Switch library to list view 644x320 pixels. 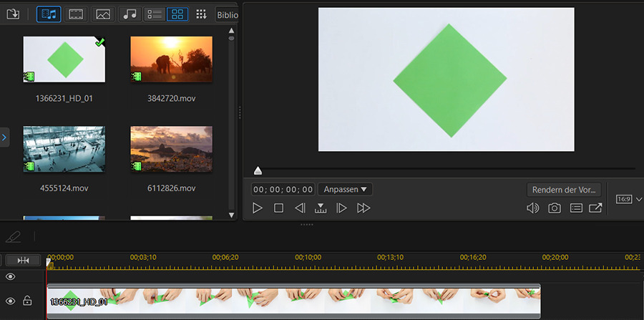pos(155,14)
